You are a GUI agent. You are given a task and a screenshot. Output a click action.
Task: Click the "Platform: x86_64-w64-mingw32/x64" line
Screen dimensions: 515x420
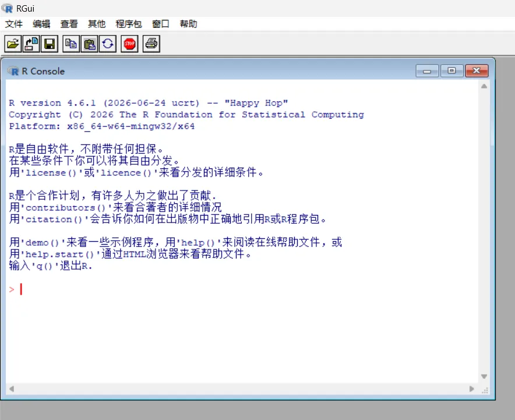[102, 126]
